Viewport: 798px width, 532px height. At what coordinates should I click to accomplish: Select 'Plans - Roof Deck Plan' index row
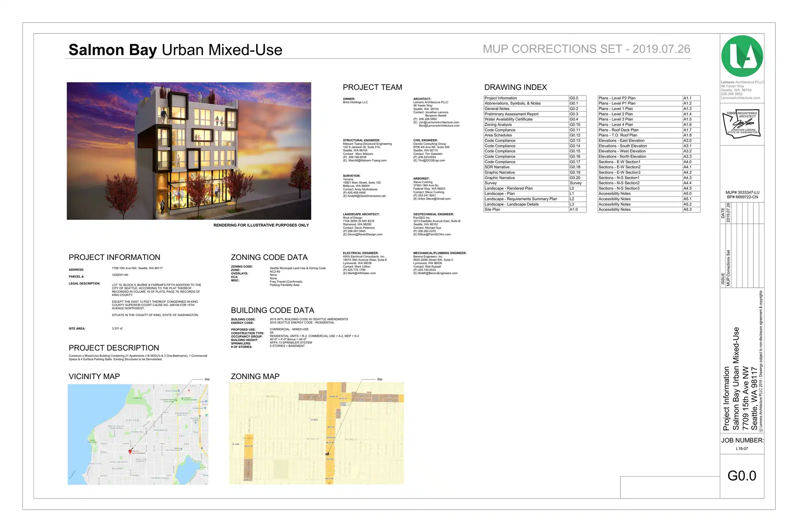[649, 130]
